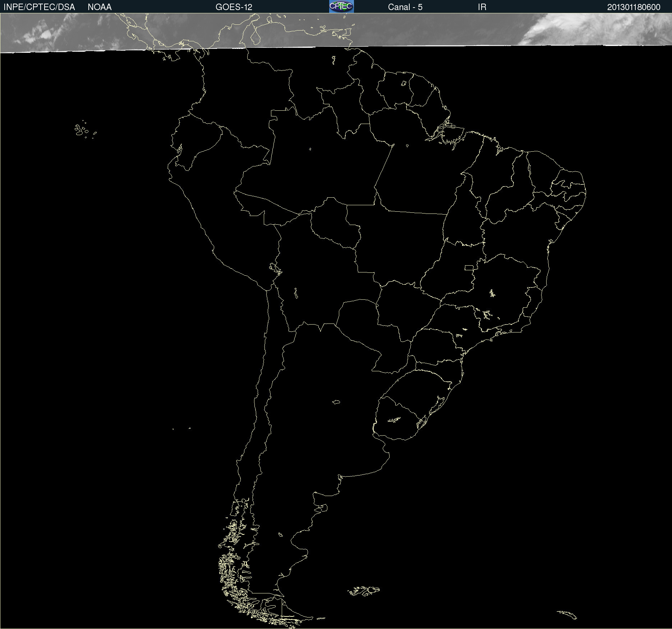Screen dimensions: 672x629
Task: Select the Canal - 5 label
Action: [x=405, y=7]
